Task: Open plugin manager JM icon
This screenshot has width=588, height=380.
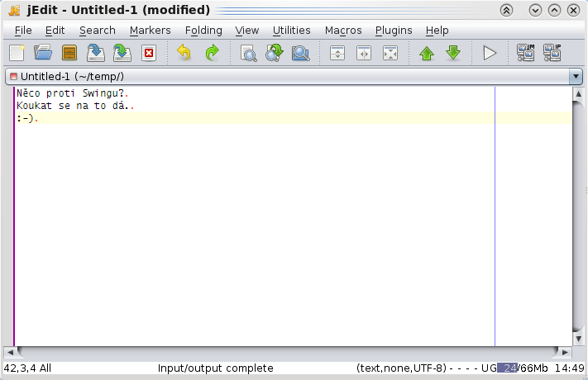Action: [x=526, y=53]
